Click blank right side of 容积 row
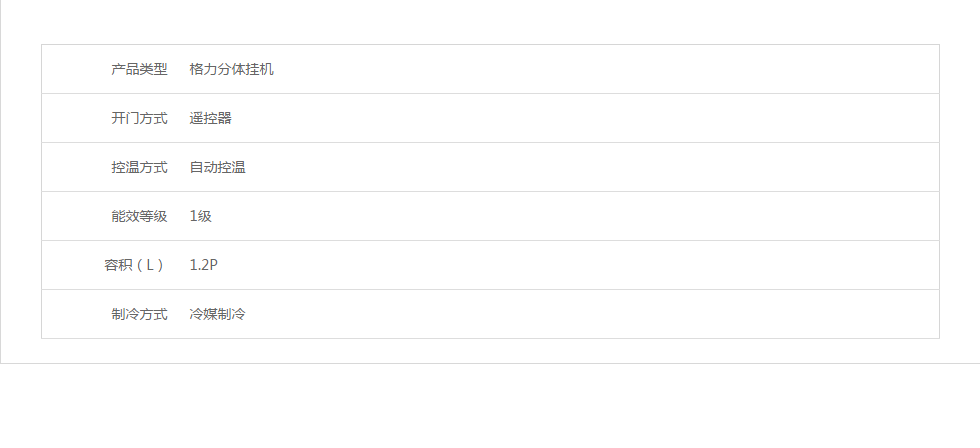980x448 pixels. 650,266
